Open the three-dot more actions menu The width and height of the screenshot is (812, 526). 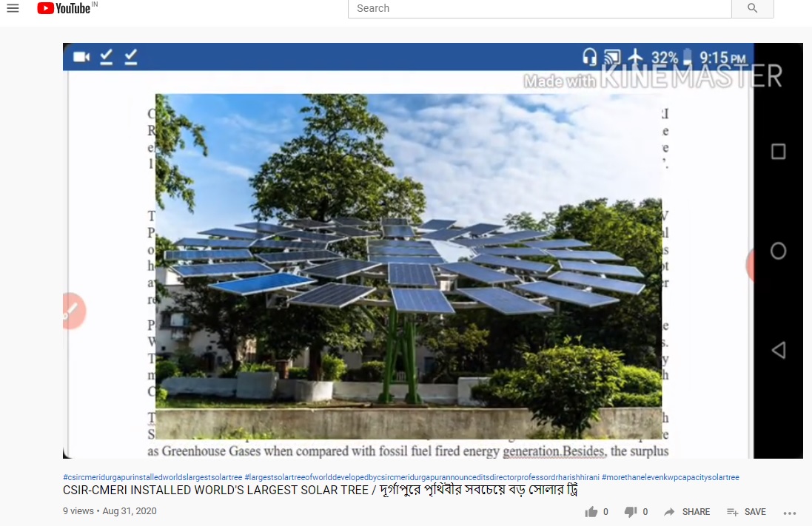(x=790, y=513)
